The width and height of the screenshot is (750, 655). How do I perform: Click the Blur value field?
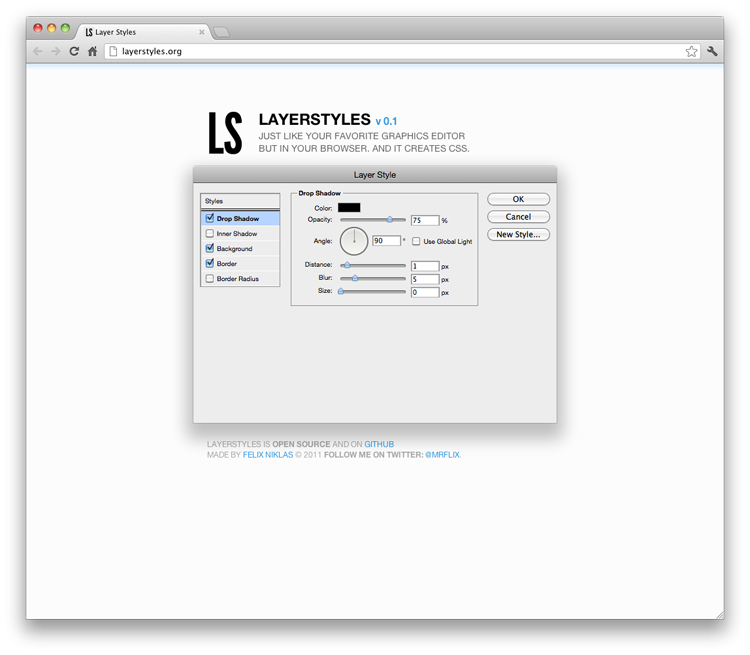click(425, 279)
